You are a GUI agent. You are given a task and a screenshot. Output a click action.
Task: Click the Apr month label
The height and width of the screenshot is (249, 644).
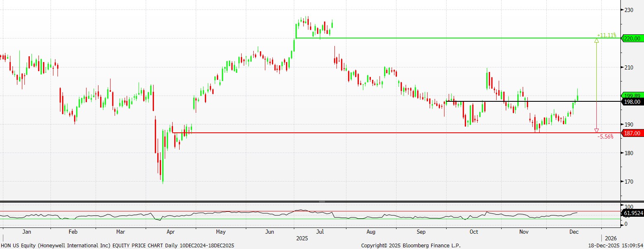click(x=170, y=232)
